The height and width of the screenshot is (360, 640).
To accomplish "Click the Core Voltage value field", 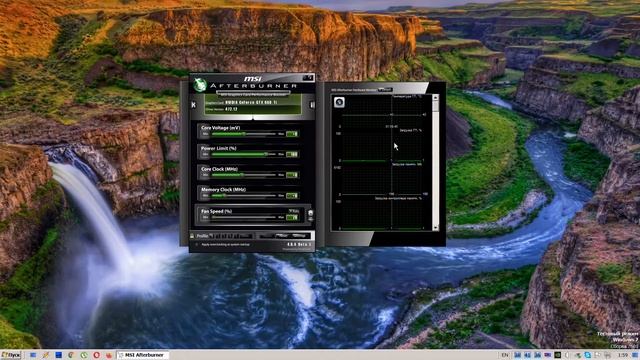I will point(292,134).
